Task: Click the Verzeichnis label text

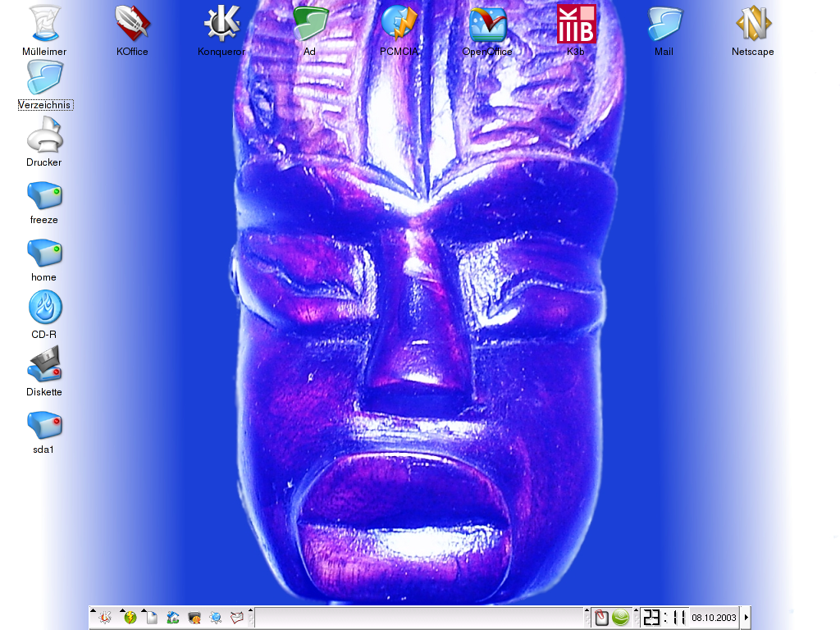Action: pyautogui.click(x=44, y=105)
